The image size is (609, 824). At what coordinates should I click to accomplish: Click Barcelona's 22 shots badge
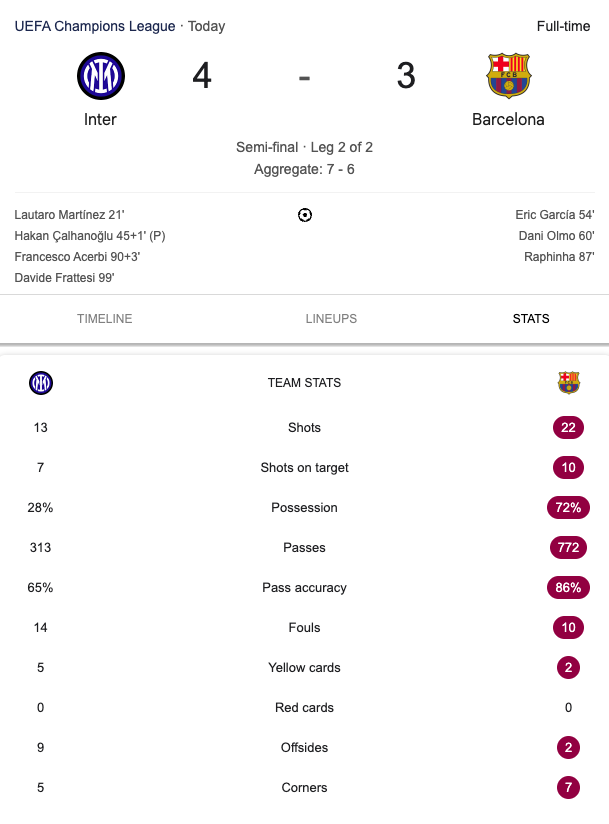pos(568,428)
